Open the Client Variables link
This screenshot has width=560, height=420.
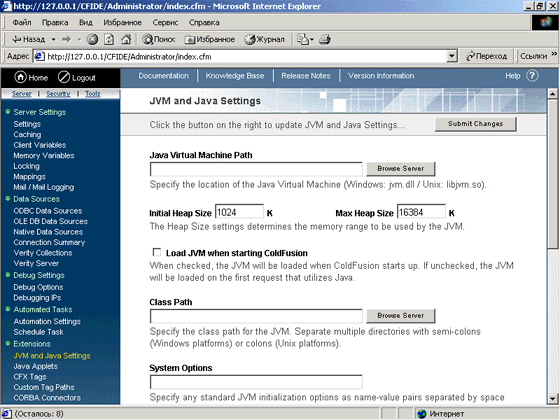click(x=40, y=145)
